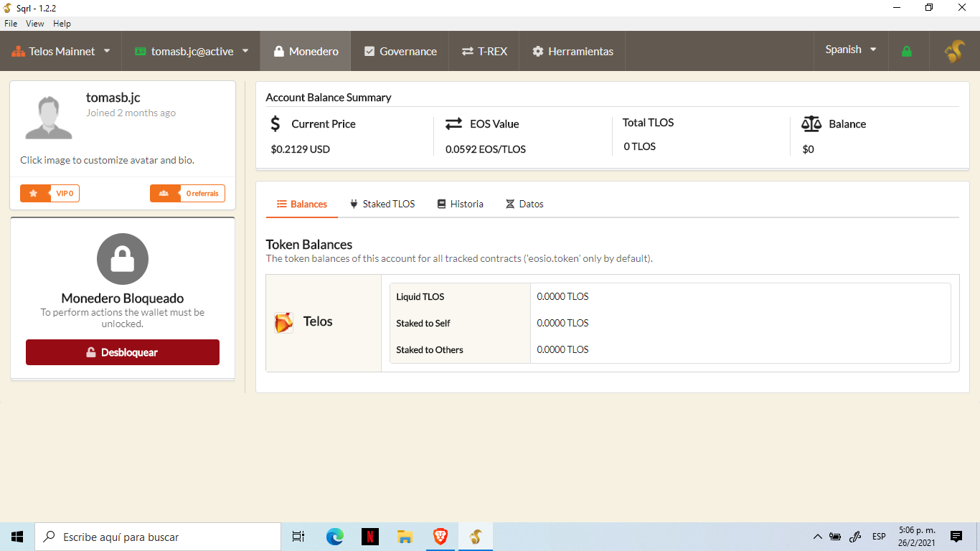Click the green account ID card icon
This screenshot has width=980, height=551.
coord(140,51)
